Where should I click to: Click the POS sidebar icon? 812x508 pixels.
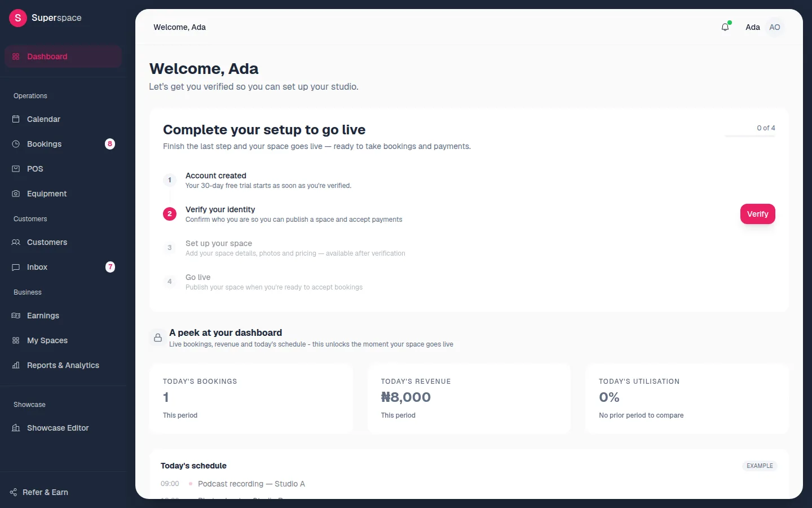coord(16,169)
